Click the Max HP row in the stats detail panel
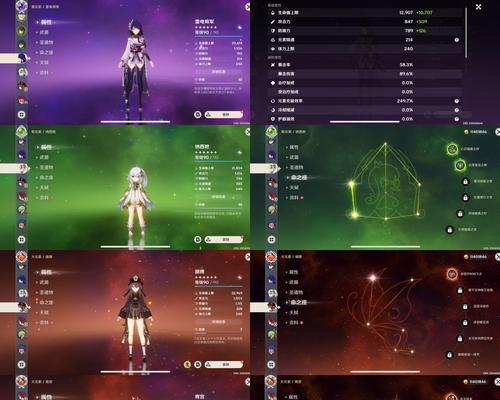The height and width of the screenshot is (400, 500). (x=365, y=13)
